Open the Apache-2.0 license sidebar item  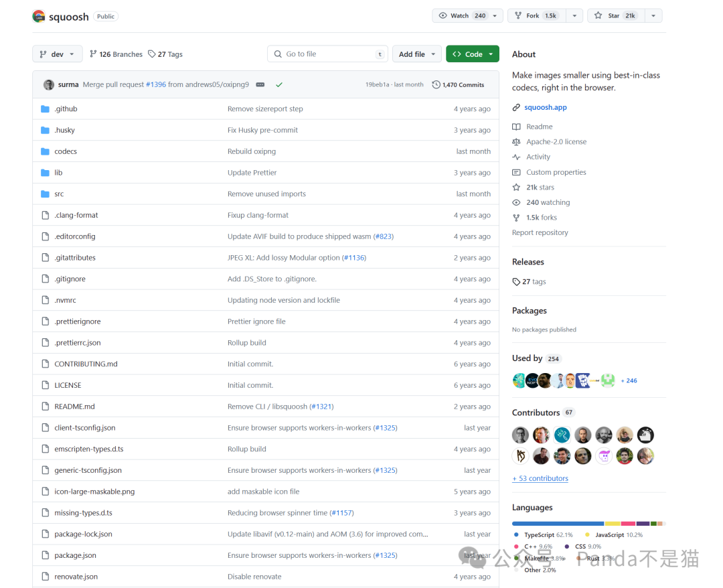(556, 141)
